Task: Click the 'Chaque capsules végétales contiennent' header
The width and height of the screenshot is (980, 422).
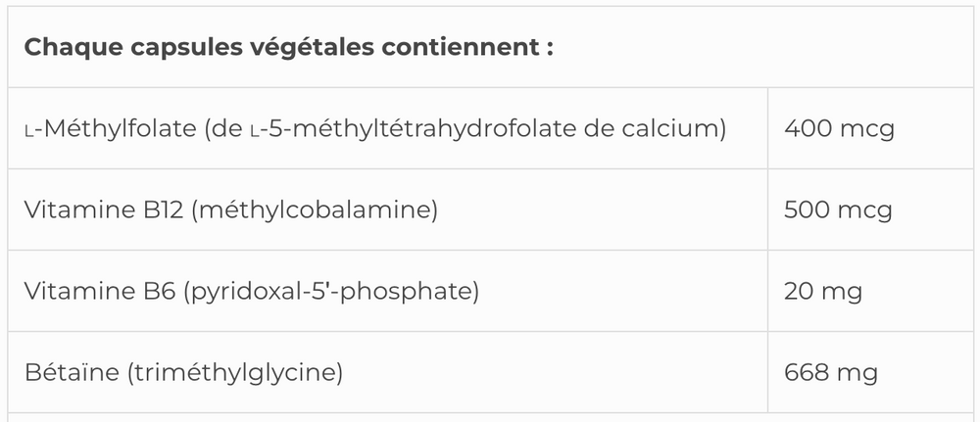Action: pyautogui.click(x=288, y=48)
